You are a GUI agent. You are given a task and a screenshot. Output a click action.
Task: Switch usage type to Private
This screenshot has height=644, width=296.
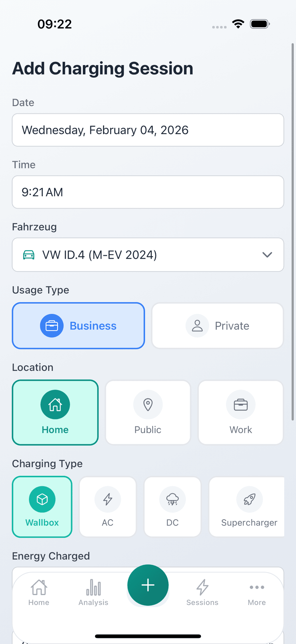tap(217, 326)
